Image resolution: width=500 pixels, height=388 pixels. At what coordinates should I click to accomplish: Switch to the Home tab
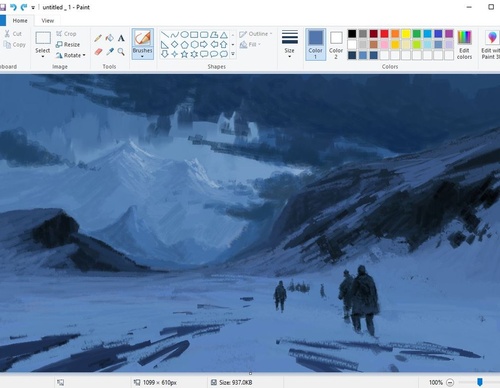coord(20,21)
